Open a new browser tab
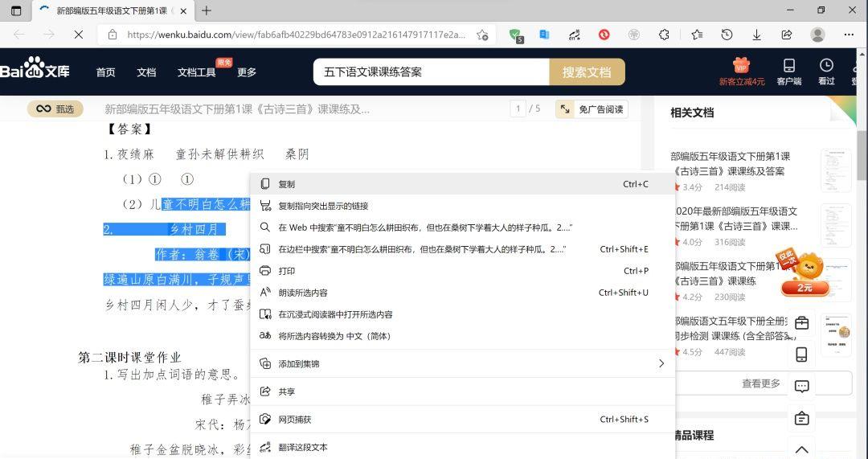This screenshot has height=459, width=868. tap(206, 10)
